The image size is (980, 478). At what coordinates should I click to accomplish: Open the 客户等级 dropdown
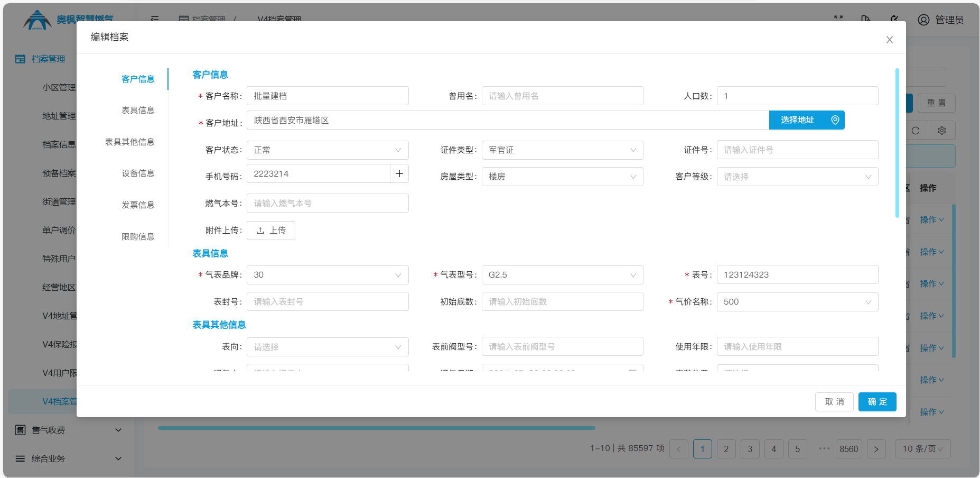pyautogui.click(x=798, y=177)
